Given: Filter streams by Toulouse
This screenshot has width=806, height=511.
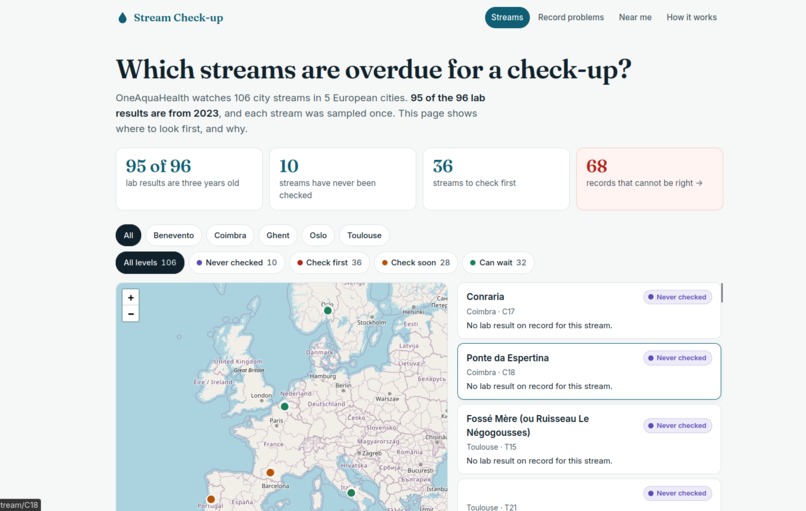Looking at the screenshot, I should click(364, 235).
